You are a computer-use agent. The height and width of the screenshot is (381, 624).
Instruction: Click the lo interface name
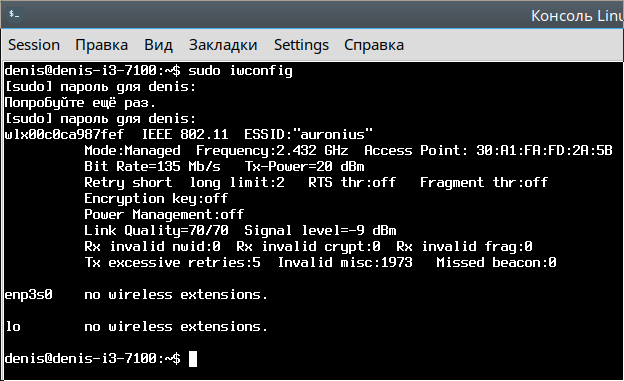[x=13, y=326]
